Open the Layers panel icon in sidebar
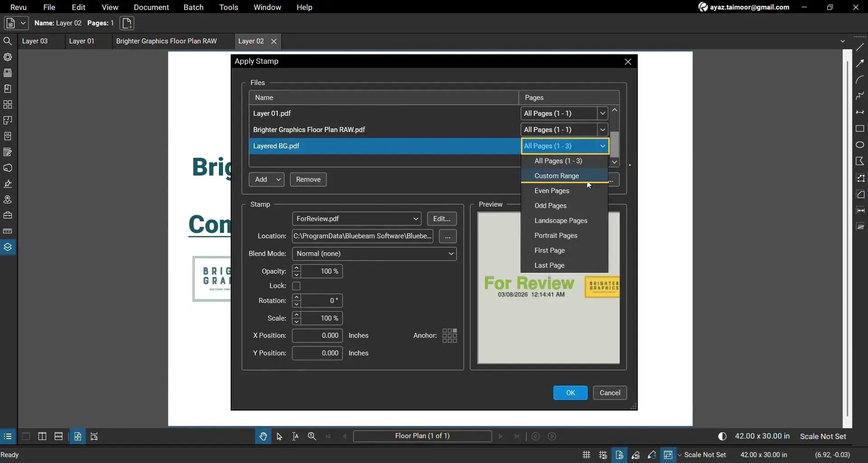Image resolution: width=868 pixels, height=463 pixels. [x=8, y=247]
